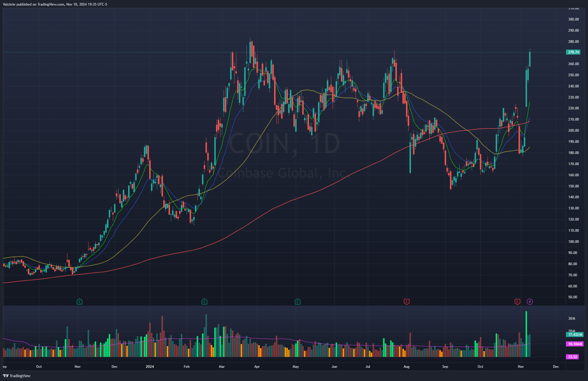Open the green earnings marker above the first Nov label
588x381 pixels.
[79, 302]
